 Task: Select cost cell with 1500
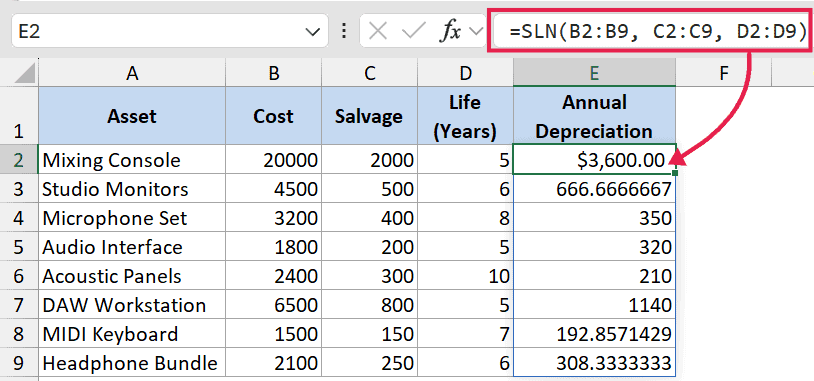pyautogui.click(x=274, y=333)
